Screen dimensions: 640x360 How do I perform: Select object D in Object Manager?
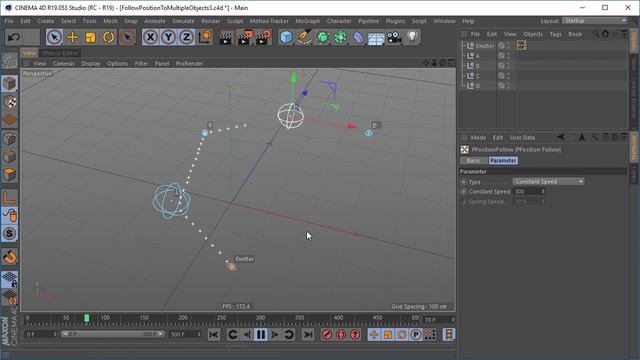tap(478, 86)
